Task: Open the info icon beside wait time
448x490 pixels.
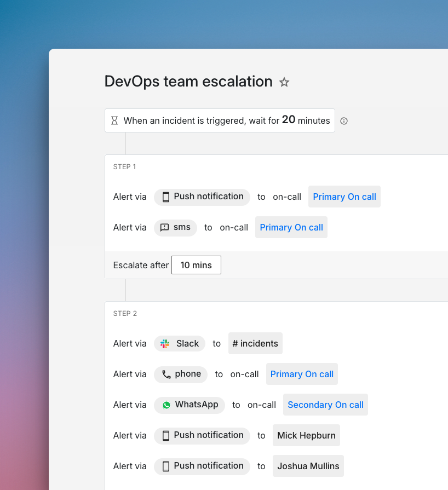Action: point(344,121)
